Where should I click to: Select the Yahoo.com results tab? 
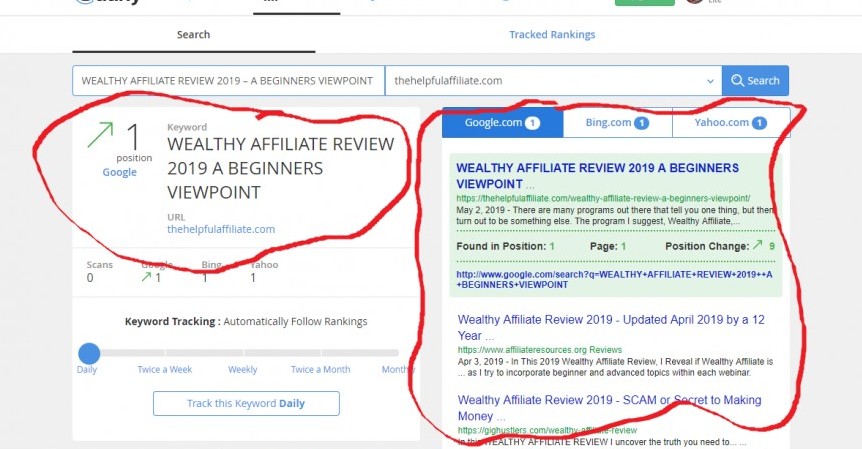click(731, 123)
